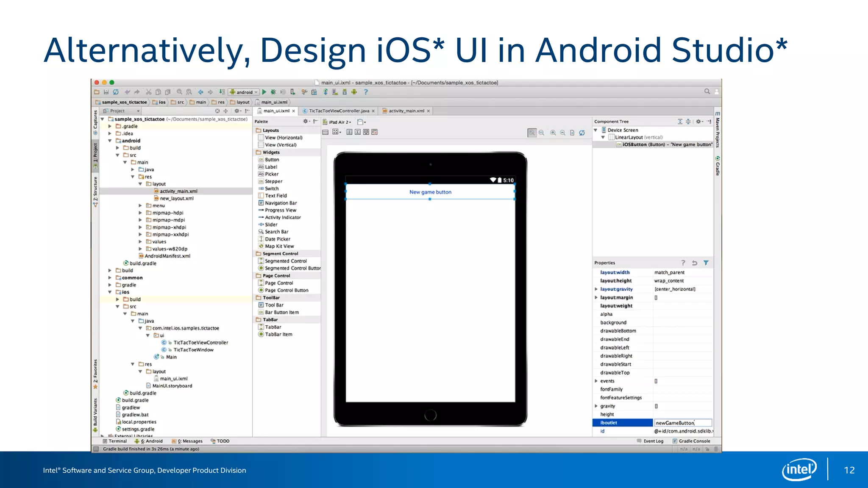
Task: Open the 6: Android tool window
Action: click(x=149, y=441)
